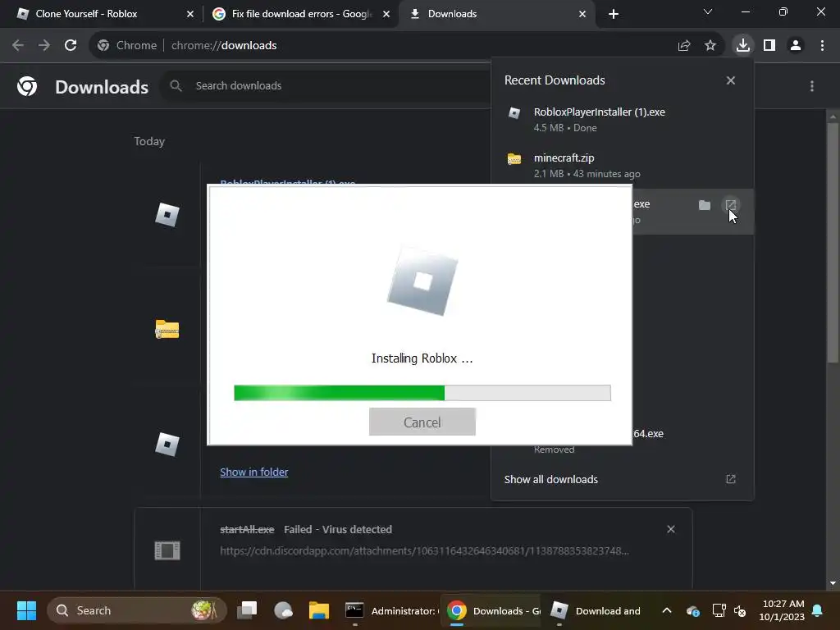Click the startAll.exe file name
This screenshot has height=630, width=840.
point(247,529)
